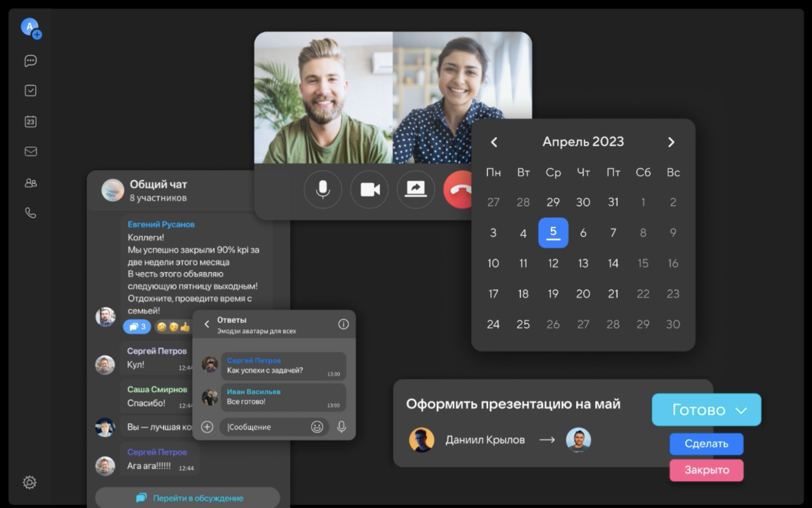Click the Апрель 2023 calendar title
Image resolution: width=812 pixels, height=508 pixels.
pyautogui.click(x=583, y=142)
